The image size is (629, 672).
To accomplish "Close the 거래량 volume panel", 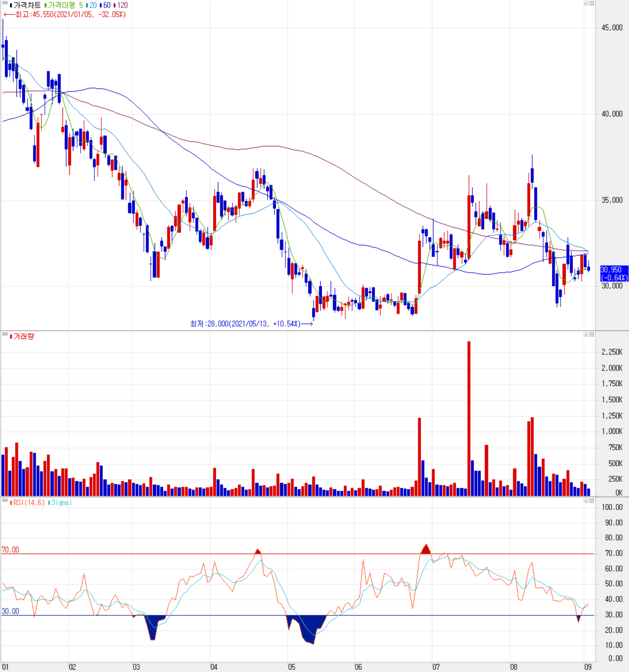I will pos(592,335).
